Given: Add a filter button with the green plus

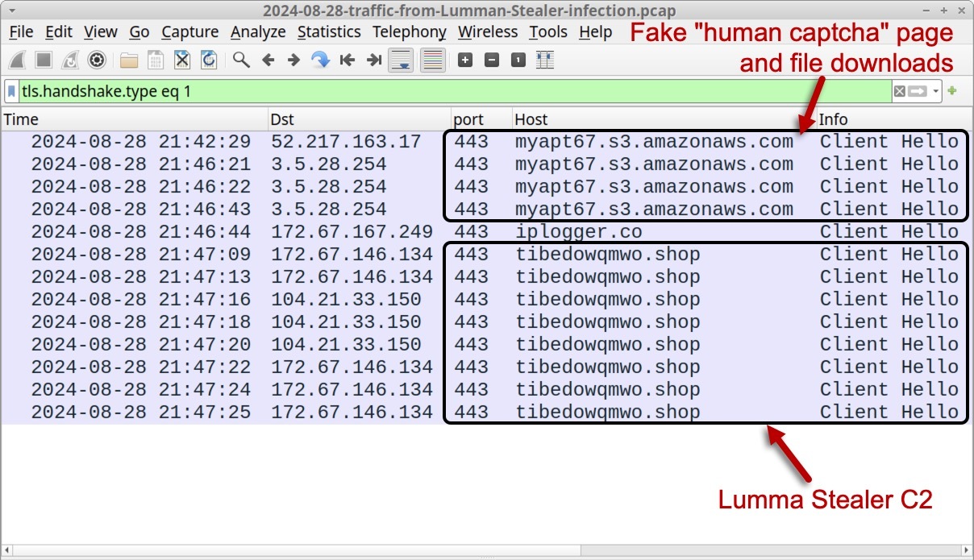Looking at the screenshot, I should pos(952,91).
